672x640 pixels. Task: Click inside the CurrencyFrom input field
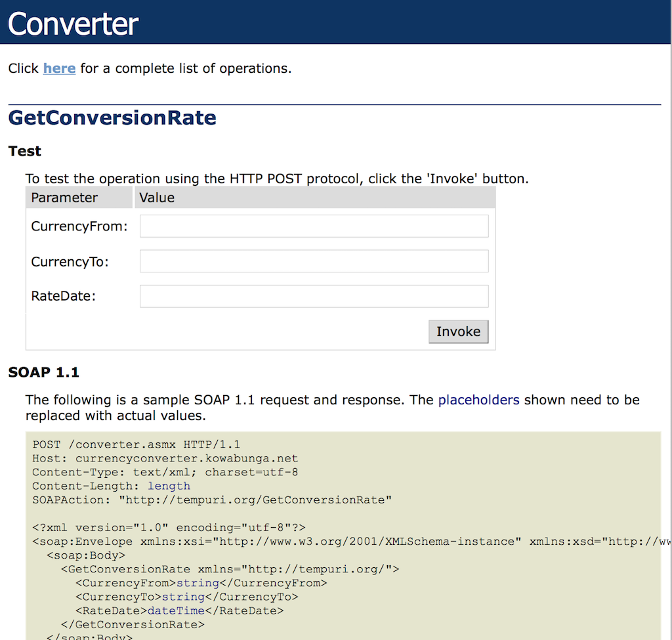pos(314,226)
